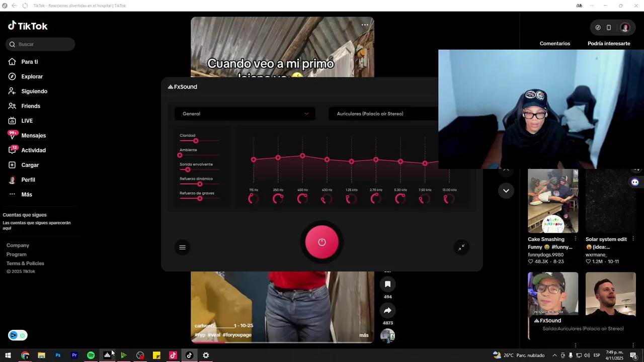This screenshot has width=644, height=362.
Task: Bookmark the video with save icon
Action: [x=387, y=284]
